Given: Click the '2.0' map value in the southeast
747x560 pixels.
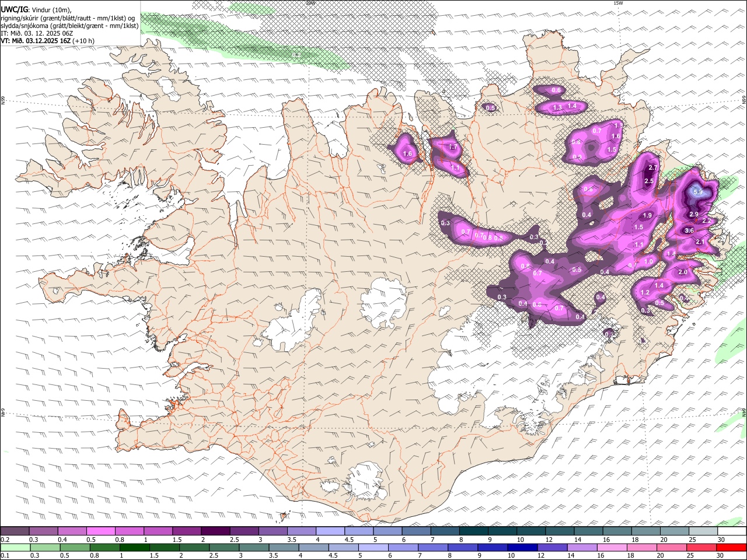Looking at the screenshot, I should (x=683, y=272).
